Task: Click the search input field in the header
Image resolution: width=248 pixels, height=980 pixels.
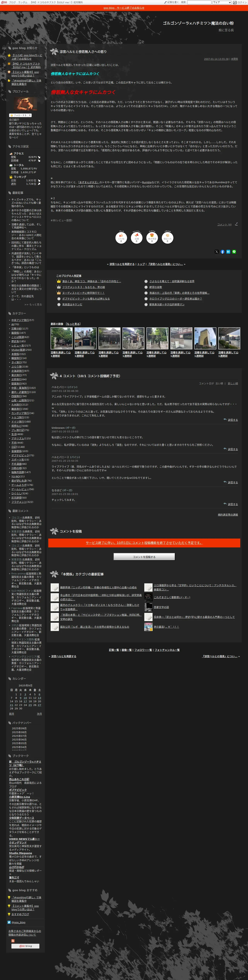Action: pyautogui.click(x=199, y=2)
